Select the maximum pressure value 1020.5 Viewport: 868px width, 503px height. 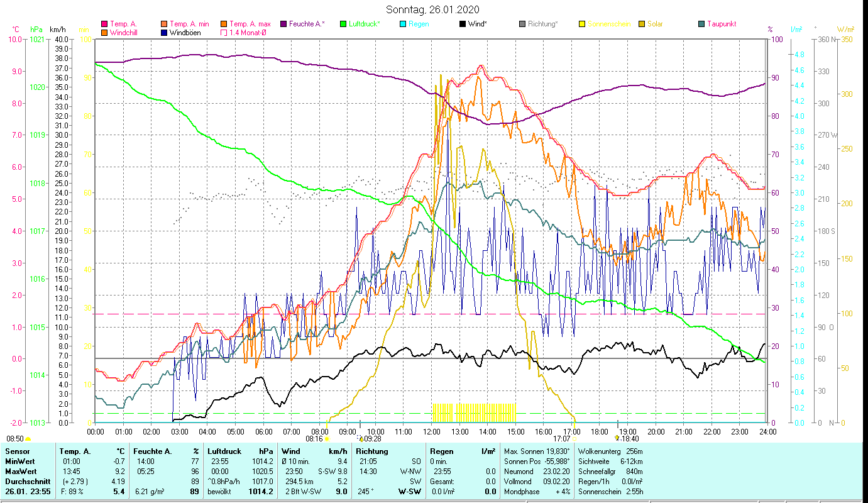[264, 470]
